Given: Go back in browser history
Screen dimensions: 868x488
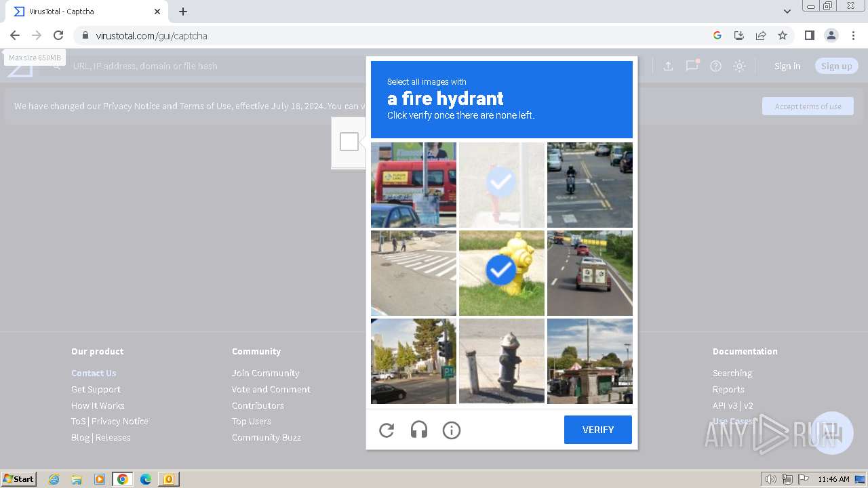Looking at the screenshot, I should [x=15, y=35].
